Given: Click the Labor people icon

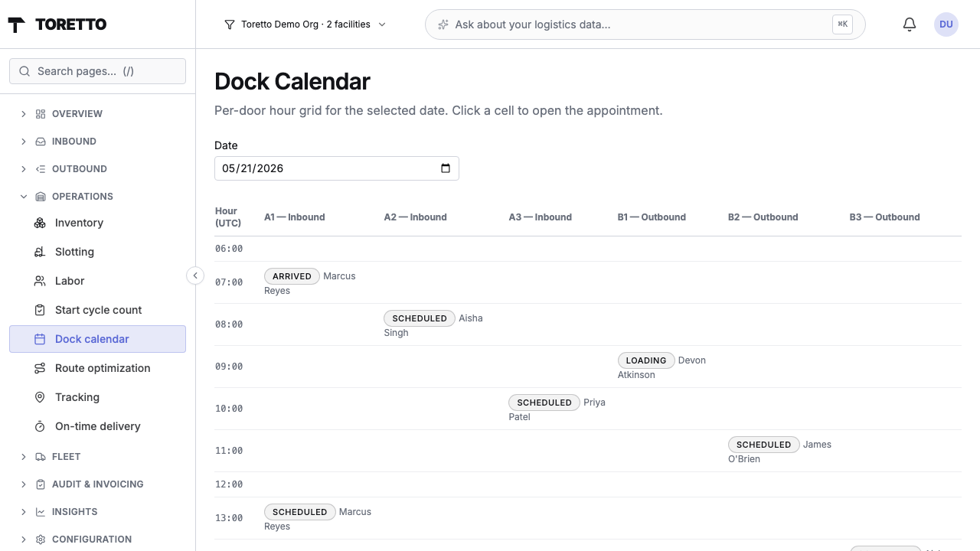Looking at the screenshot, I should (40, 281).
